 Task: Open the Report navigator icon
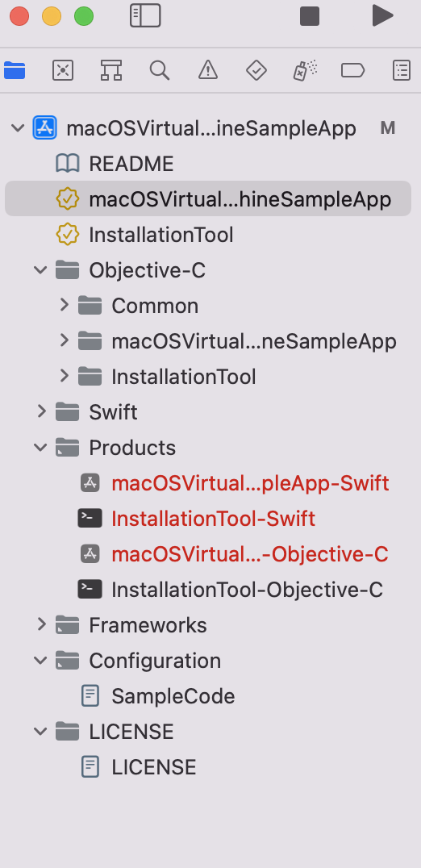click(x=401, y=70)
